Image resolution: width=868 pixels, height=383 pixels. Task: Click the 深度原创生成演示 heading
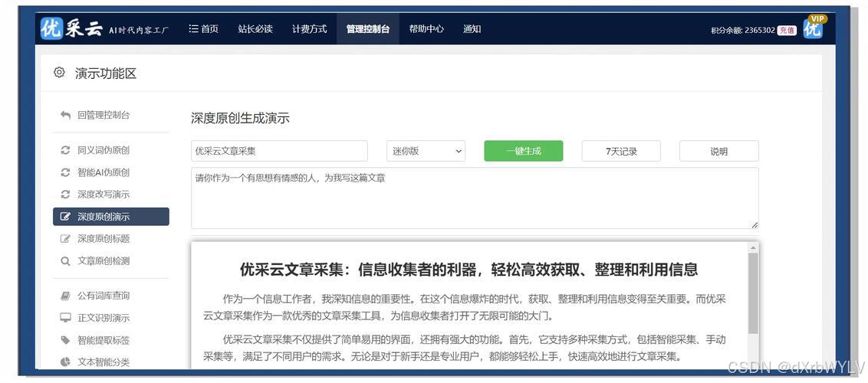click(240, 118)
